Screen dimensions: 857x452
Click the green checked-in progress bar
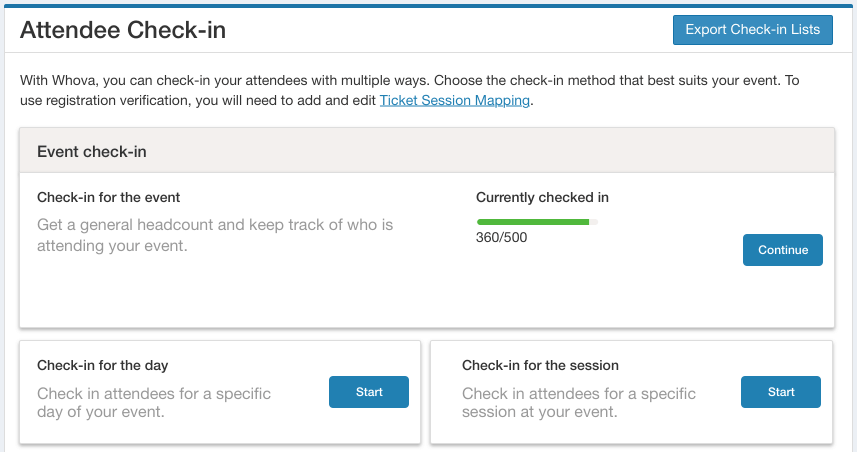532,221
